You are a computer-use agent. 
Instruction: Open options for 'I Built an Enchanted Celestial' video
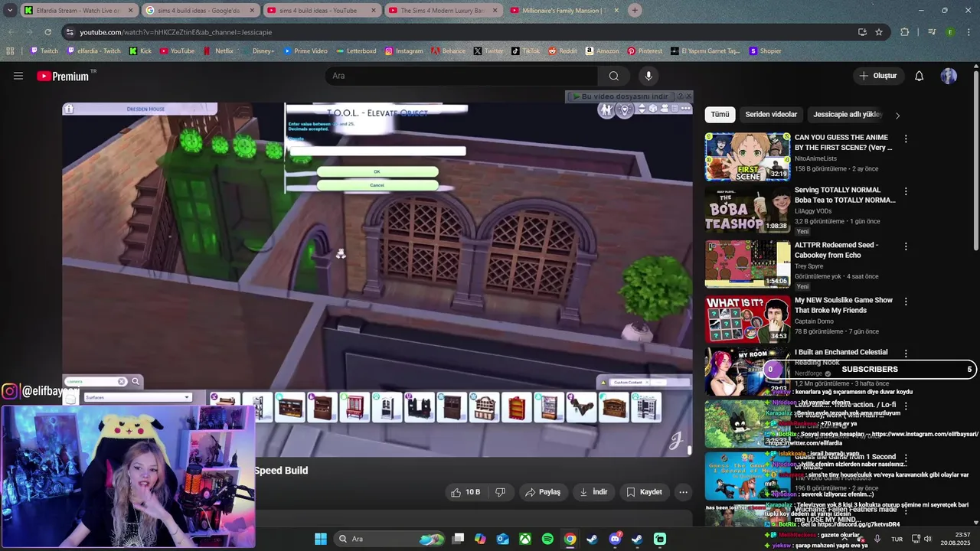pos(906,354)
